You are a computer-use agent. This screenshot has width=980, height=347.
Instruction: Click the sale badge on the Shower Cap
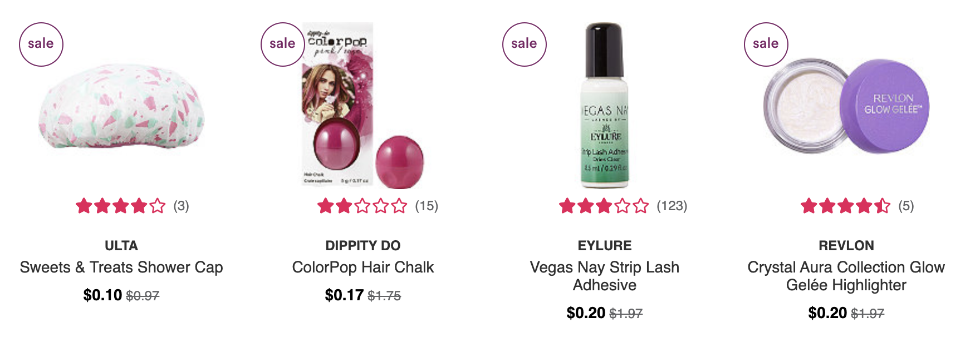point(41,44)
